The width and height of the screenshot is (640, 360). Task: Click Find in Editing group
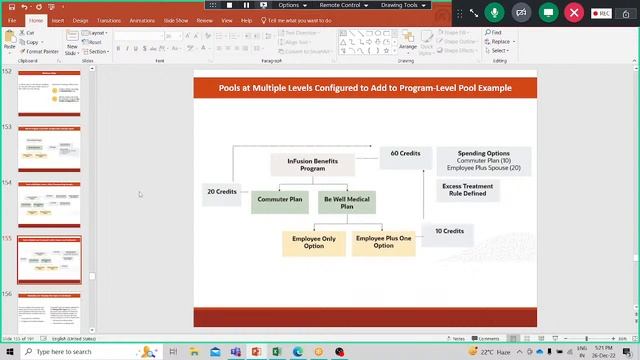493,32
